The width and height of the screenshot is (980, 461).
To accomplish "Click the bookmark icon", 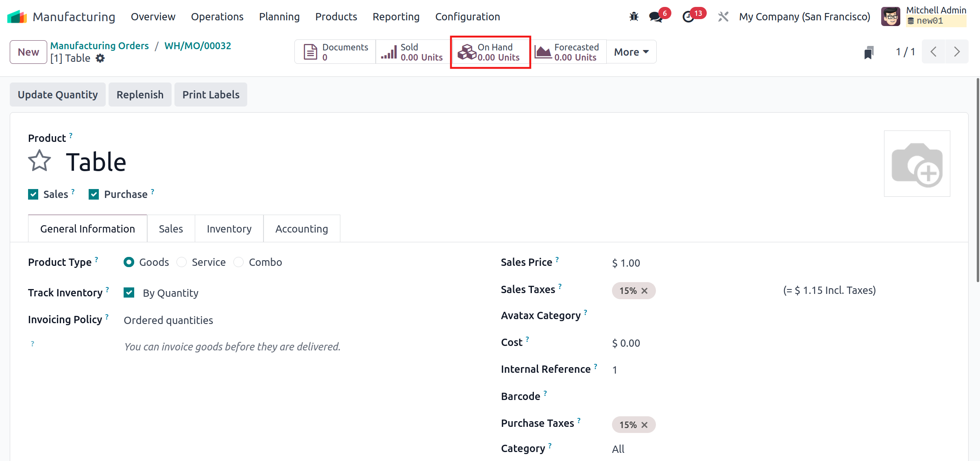I will pos(869,52).
